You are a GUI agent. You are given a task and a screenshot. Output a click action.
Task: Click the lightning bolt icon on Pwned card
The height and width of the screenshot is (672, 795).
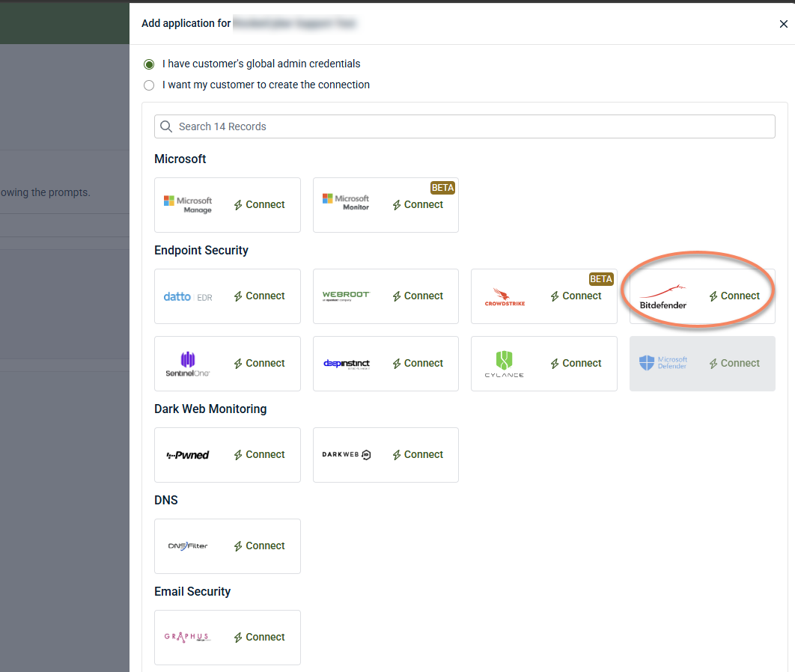point(238,455)
